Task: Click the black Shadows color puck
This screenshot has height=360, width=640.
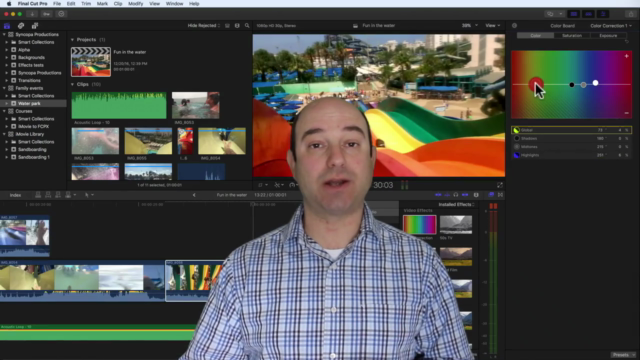Action: (x=571, y=85)
